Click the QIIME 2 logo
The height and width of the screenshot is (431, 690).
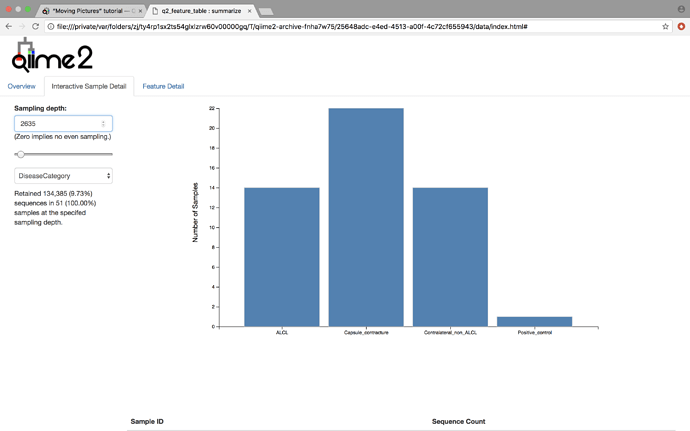(51, 56)
